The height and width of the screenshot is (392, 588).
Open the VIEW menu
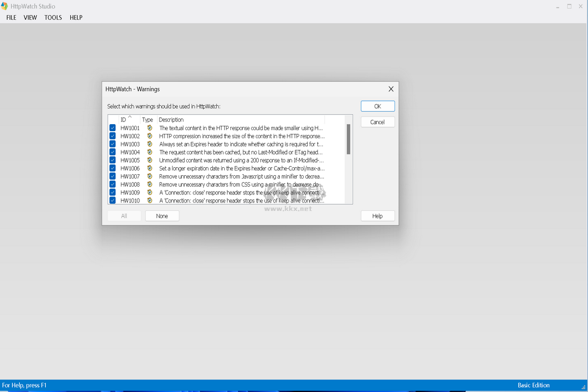point(30,17)
